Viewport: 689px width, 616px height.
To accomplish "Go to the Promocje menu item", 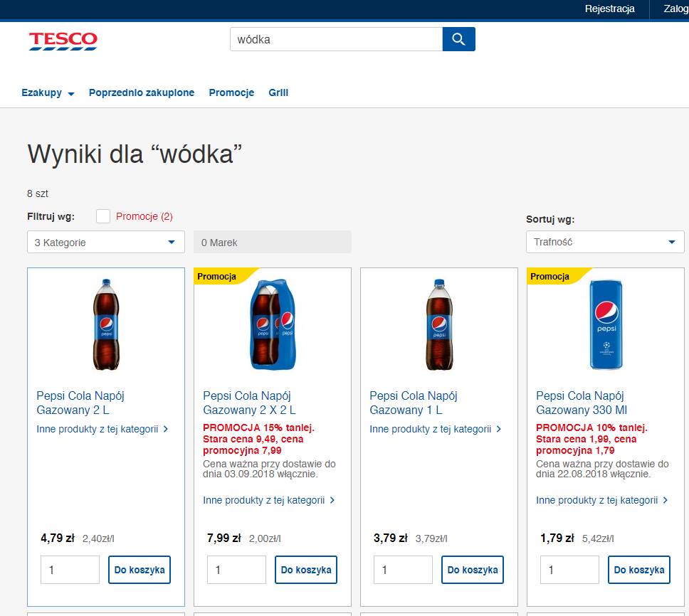I will tap(231, 92).
